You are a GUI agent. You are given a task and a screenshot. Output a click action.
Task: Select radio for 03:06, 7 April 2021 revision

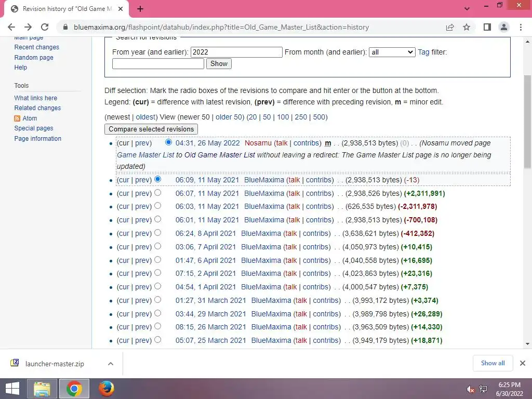pyautogui.click(x=157, y=246)
